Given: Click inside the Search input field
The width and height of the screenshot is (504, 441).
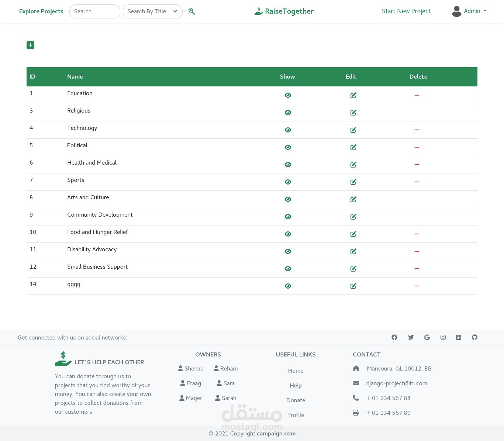Looking at the screenshot, I should coord(94,11).
